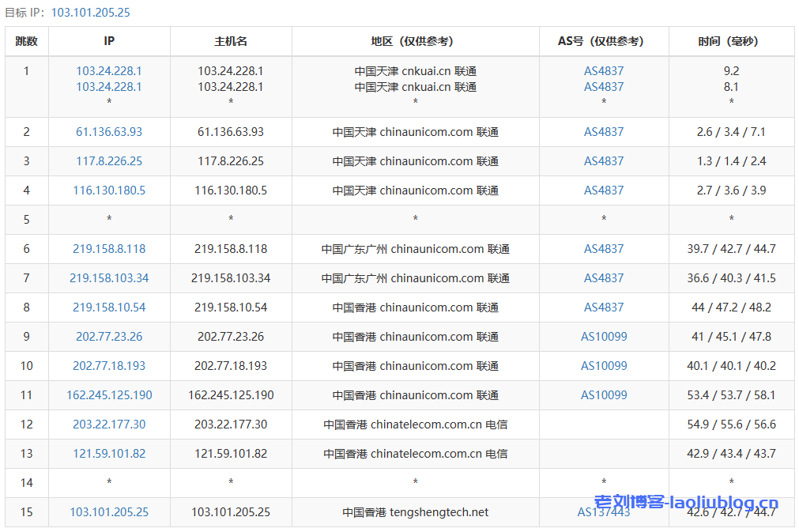This screenshot has width=799, height=532.
Task: Click the AS4837 link on hop 2
Action: click(x=603, y=132)
